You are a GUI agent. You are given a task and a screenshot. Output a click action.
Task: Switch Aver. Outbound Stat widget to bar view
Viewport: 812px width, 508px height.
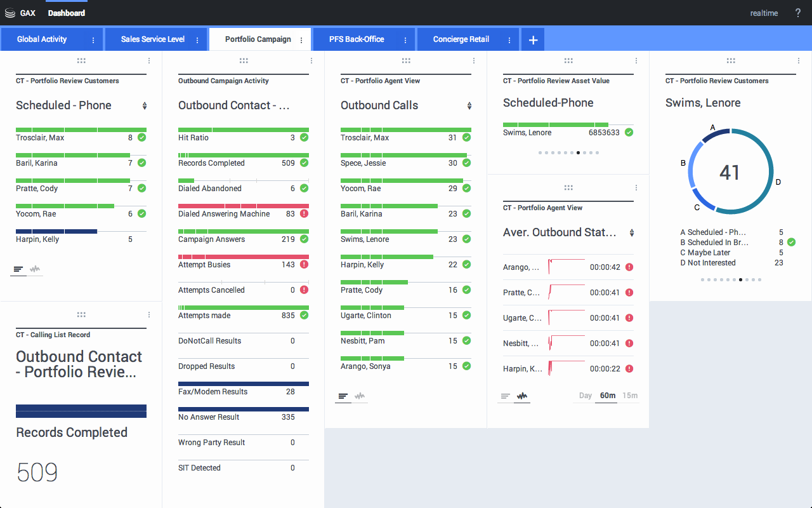pos(506,396)
